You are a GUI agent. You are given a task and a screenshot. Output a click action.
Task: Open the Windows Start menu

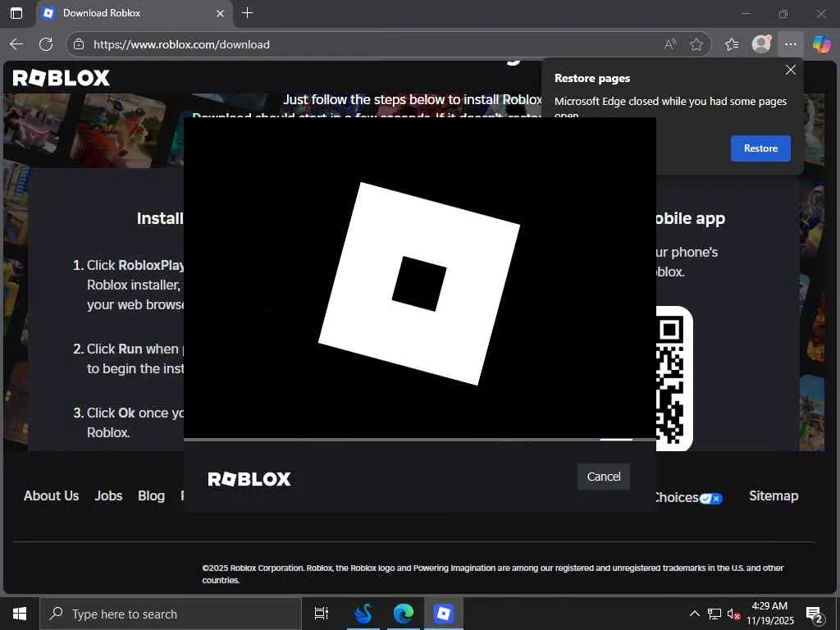tap(20, 614)
